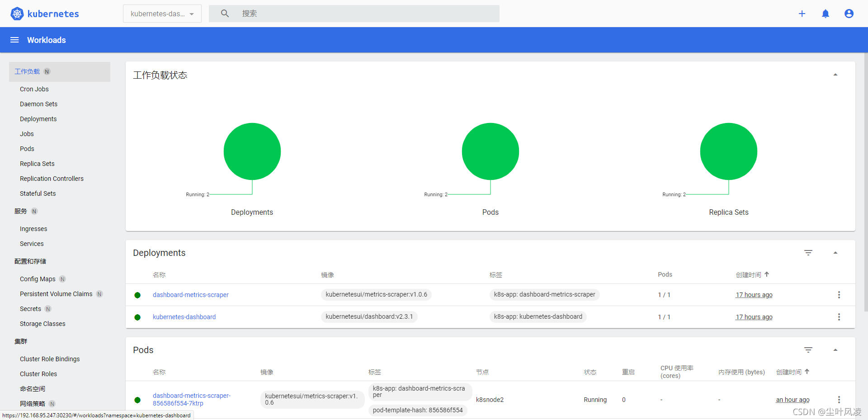Open the dashboard-metrics-scraper deployment link

(191, 295)
